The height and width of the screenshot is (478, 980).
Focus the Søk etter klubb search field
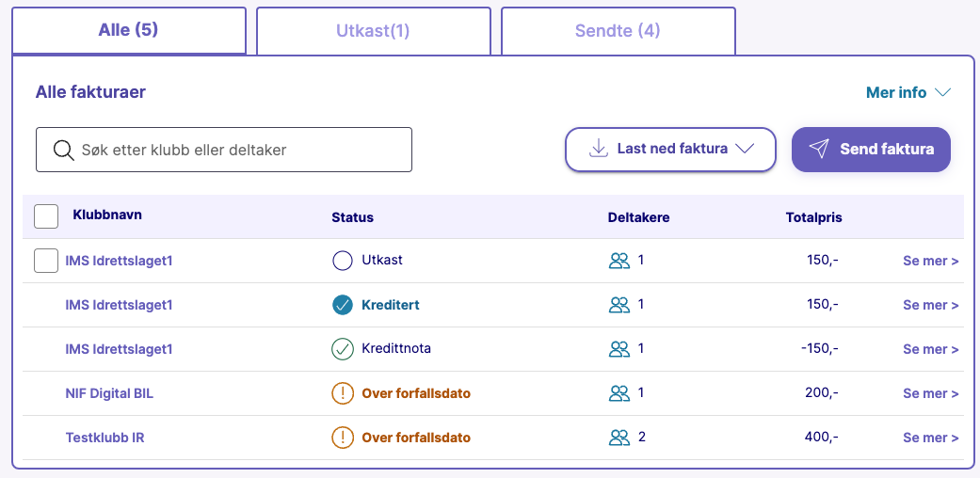tap(224, 150)
